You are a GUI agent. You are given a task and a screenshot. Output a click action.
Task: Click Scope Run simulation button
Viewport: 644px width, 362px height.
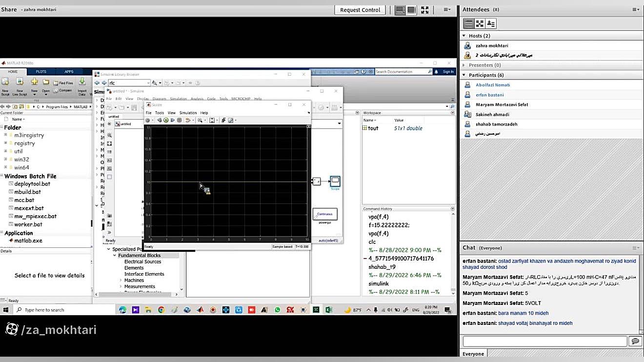pos(166,120)
